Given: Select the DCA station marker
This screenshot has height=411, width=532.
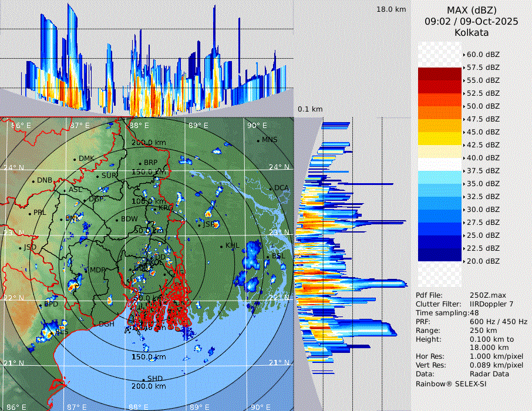Looking at the screenshot, I should point(271,188).
